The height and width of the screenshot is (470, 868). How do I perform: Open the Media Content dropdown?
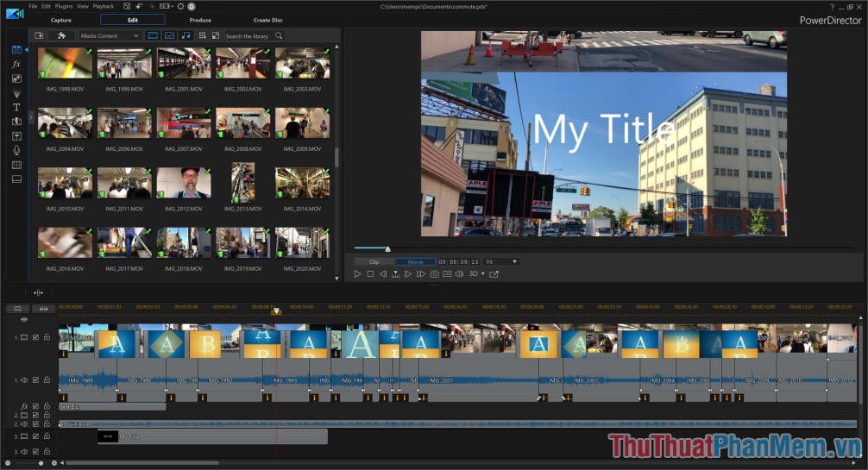110,35
